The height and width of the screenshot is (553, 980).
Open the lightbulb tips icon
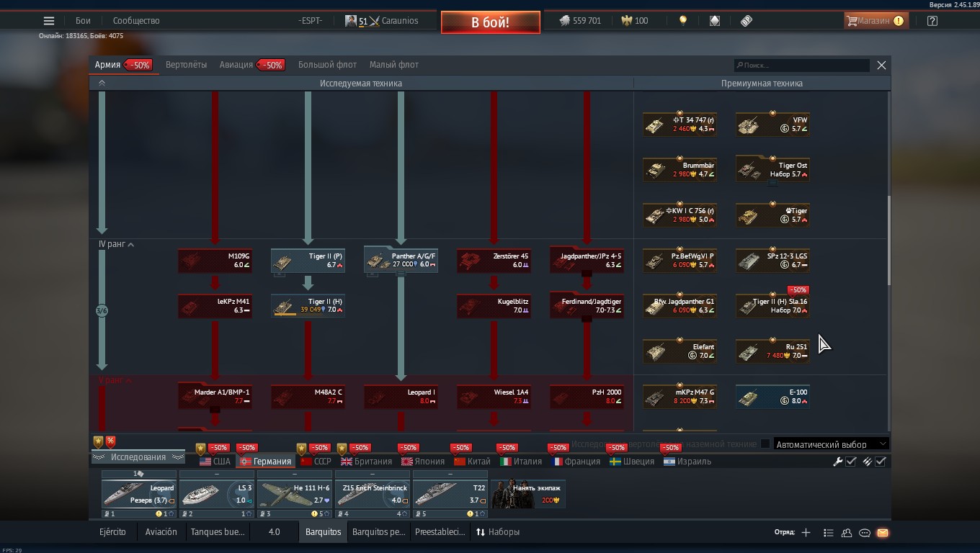(x=683, y=21)
